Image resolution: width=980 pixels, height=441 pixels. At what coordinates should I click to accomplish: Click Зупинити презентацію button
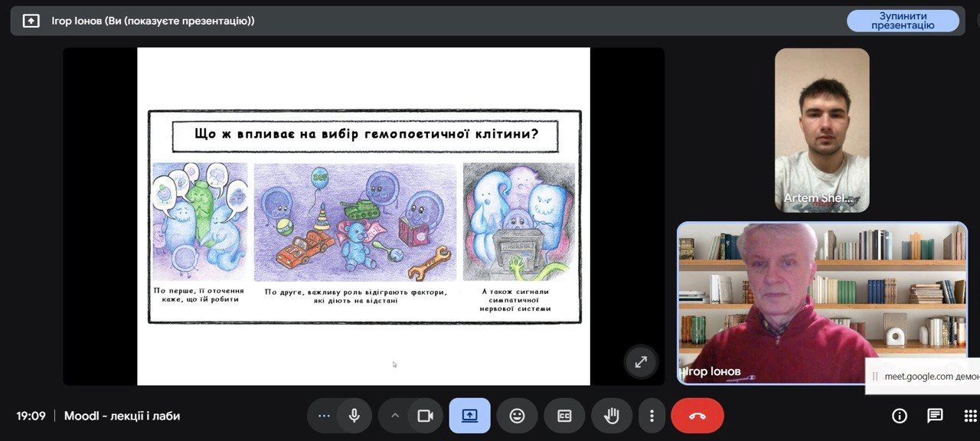point(903,21)
